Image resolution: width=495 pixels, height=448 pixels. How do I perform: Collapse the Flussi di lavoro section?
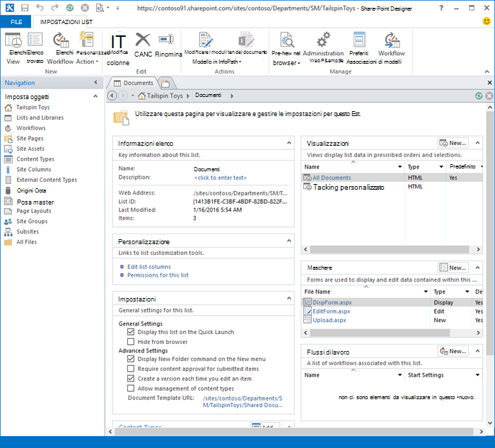(x=477, y=351)
